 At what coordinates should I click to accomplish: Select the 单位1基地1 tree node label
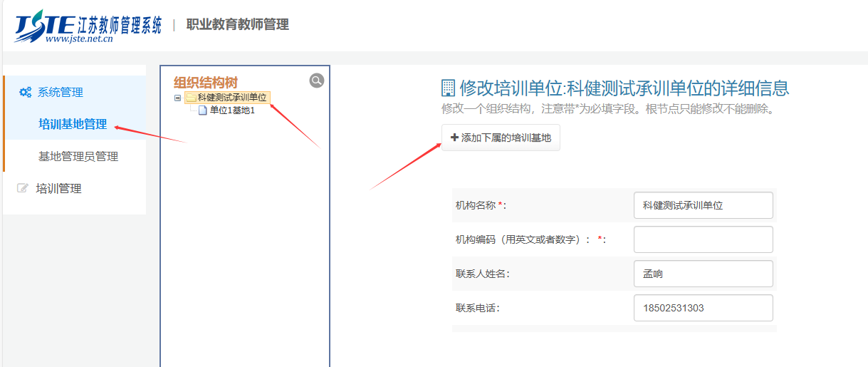point(232,110)
